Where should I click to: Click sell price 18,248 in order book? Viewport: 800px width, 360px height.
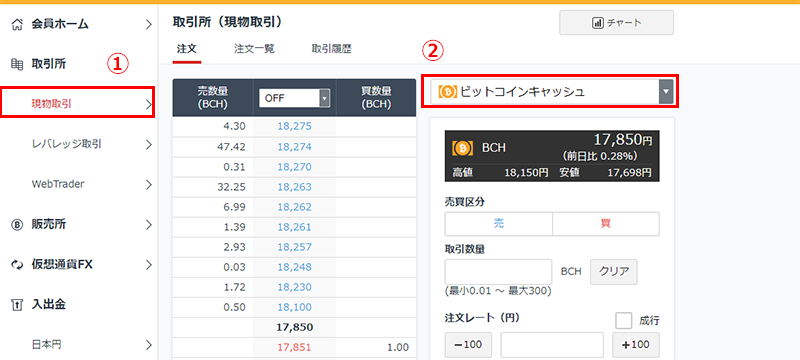294,267
